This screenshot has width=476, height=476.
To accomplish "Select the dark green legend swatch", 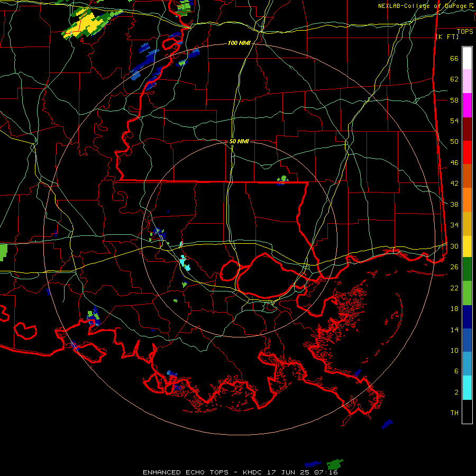I will click(467, 269).
